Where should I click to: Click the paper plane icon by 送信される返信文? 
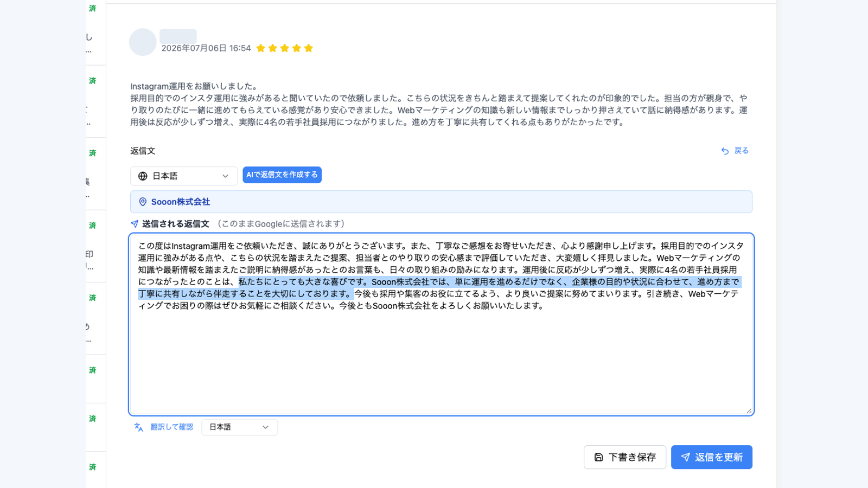[x=135, y=224]
